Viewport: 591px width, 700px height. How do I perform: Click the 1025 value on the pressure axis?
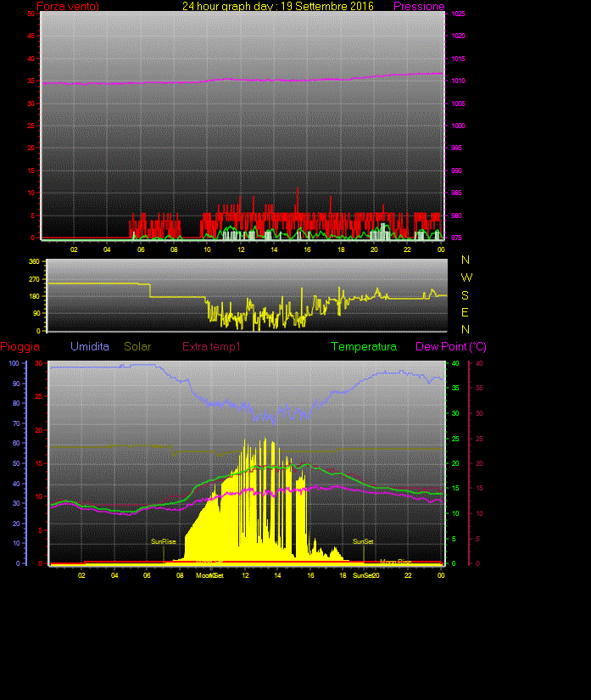pyautogui.click(x=458, y=14)
